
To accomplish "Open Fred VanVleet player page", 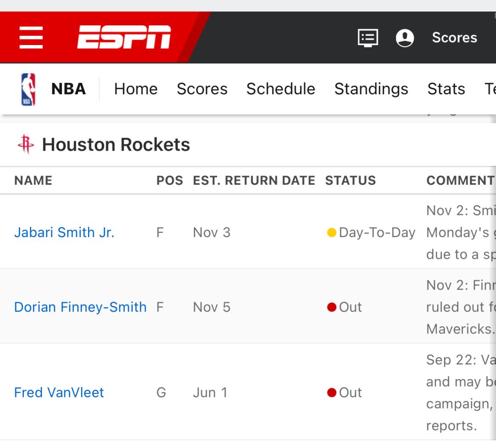I will coord(59,392).
